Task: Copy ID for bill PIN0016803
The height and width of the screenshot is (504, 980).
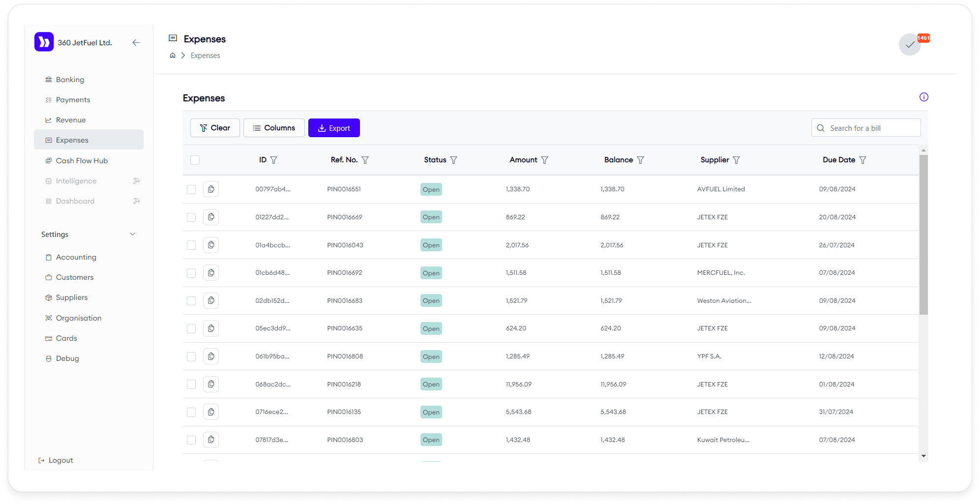Action: 211,440
